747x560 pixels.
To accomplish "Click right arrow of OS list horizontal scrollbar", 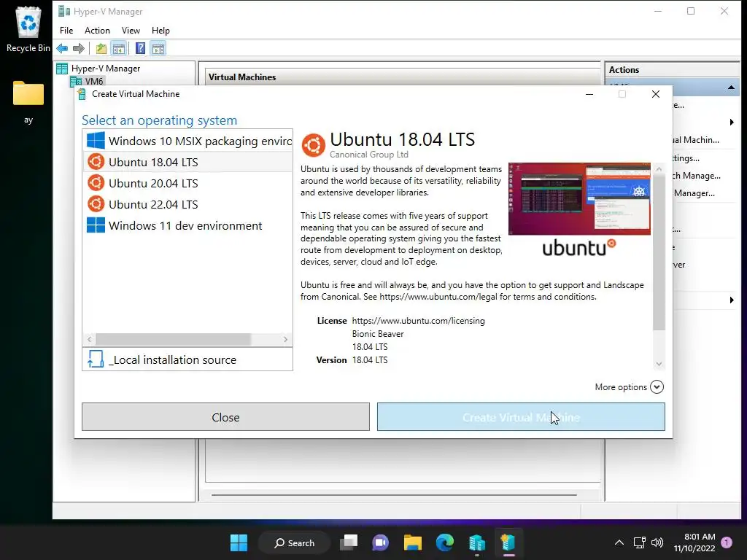I will pyautogui.click(x=285, y=339).
